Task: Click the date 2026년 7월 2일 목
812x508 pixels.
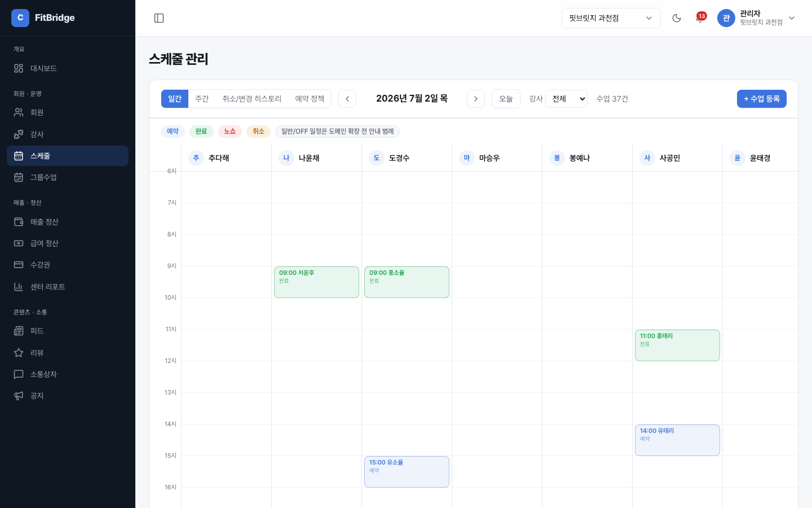Action: (412, 99)
